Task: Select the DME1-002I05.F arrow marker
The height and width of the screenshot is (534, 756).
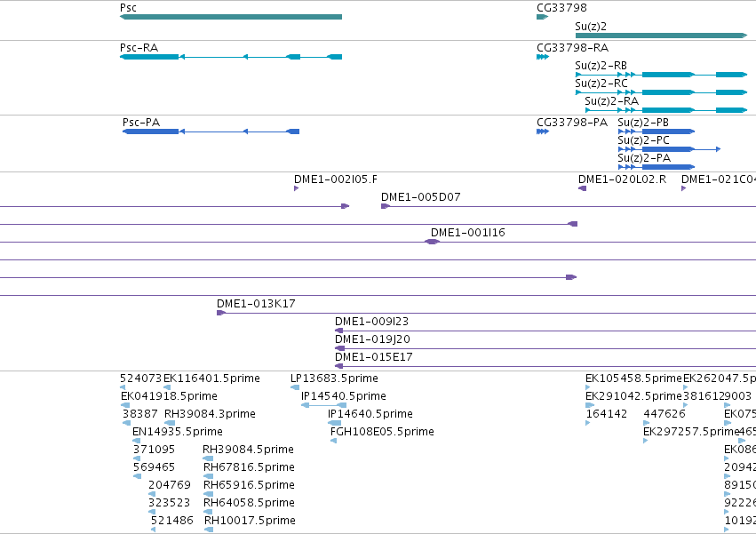Action: [x=296, y=188]
